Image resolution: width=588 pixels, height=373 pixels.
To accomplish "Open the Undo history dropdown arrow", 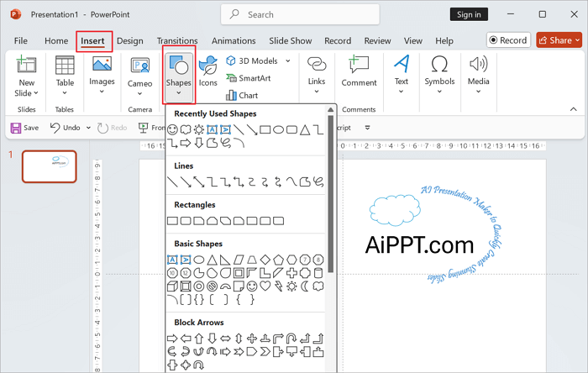I will click(88, 128).
